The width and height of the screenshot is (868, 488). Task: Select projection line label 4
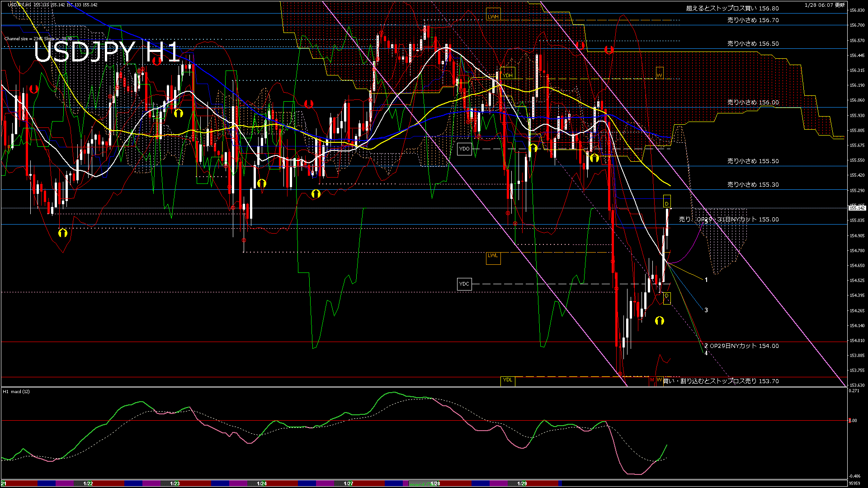pos(706,353)
